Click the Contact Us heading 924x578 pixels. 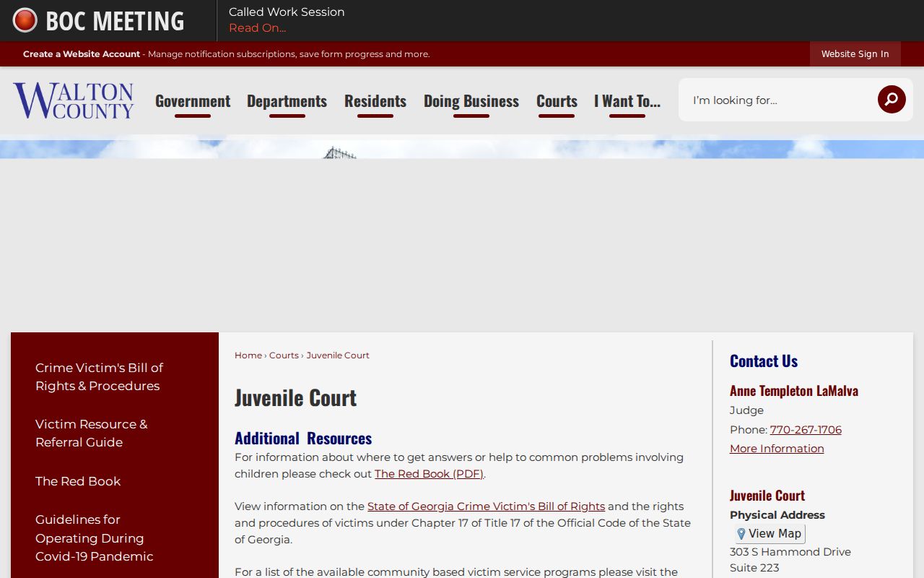[764, 361]
